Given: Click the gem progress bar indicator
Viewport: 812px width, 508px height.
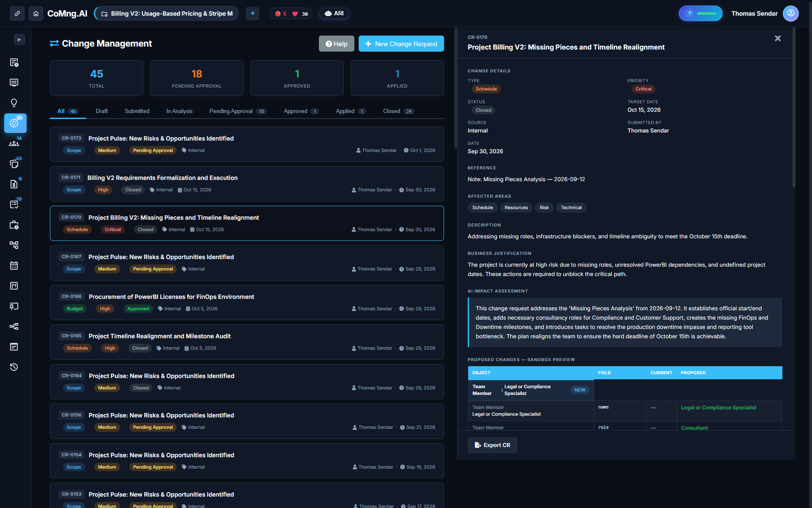Looking at the screenshot, I should click(x=701, y=14).
